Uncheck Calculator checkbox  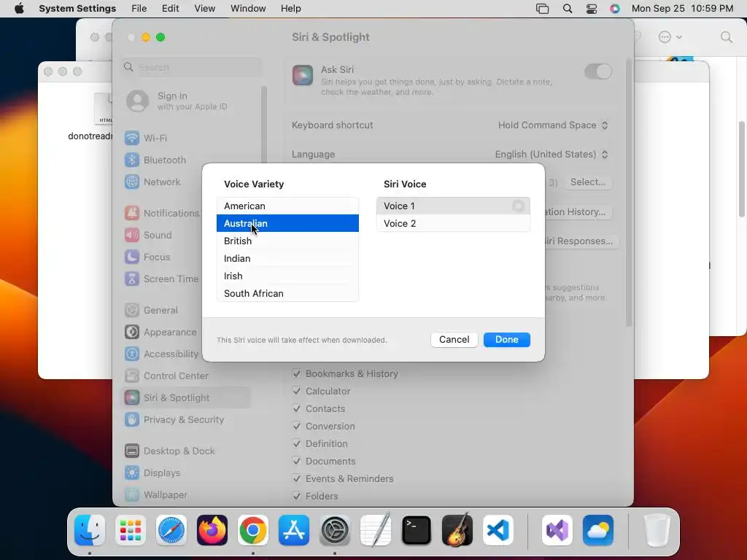[297, 391]
